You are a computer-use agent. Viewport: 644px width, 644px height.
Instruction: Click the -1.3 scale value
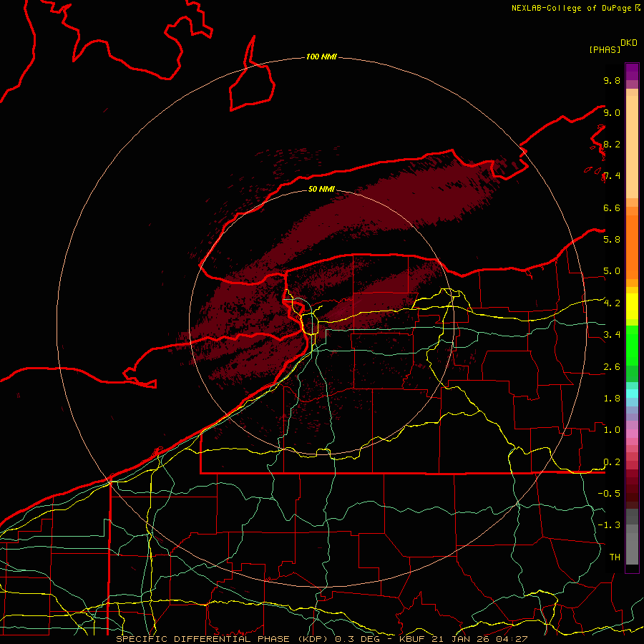click(x=609, y=525)
